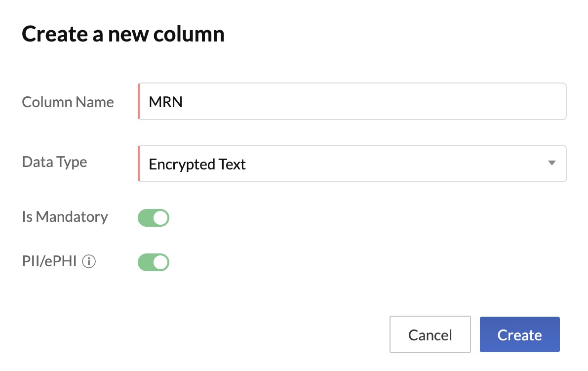Click the info icon beside PII/ePHI
This screenshot has height=371, width=588.
click(x=89, y=262)
